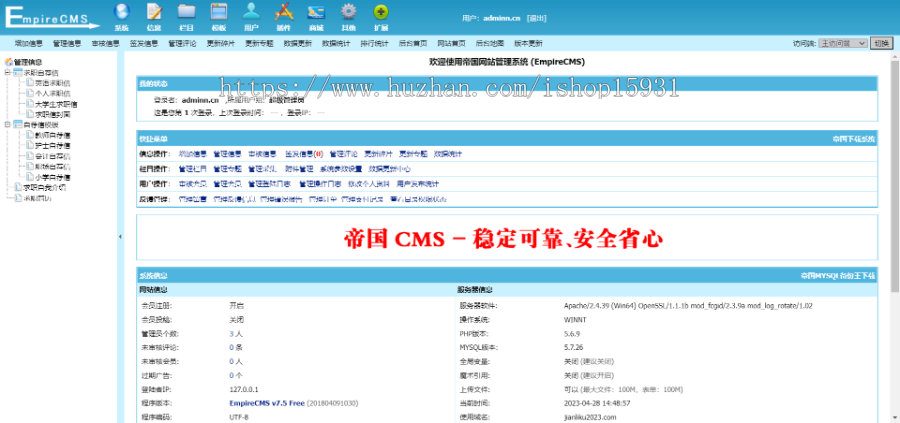Image resolution: width=900 pixels, height=423 pixels.
Task: Select 教师自荐信 in the tree
Action: tap(52, 135)
